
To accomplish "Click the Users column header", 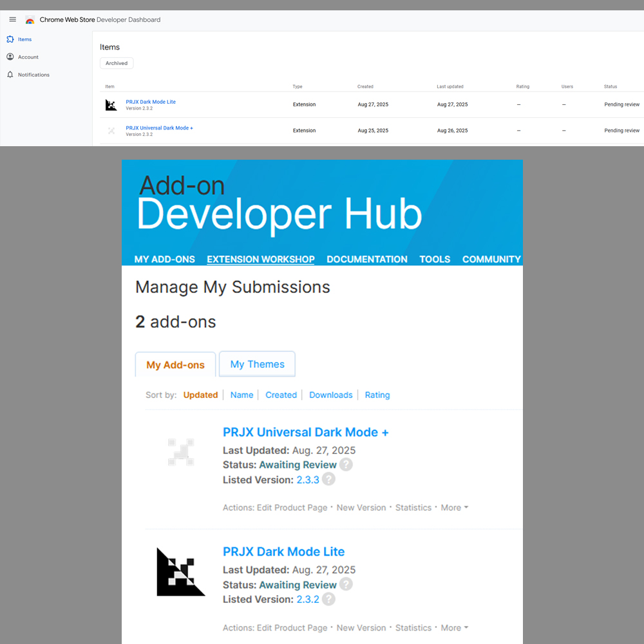I will pos(567,87).
